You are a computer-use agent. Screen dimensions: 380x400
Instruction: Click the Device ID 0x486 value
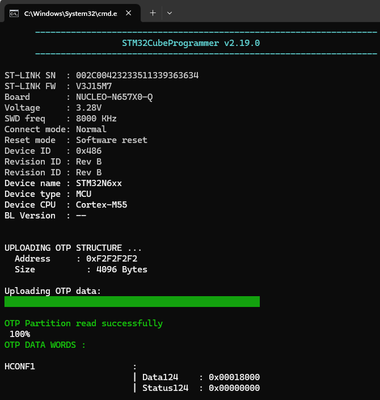pyautogui.click(x=89, y=151)
